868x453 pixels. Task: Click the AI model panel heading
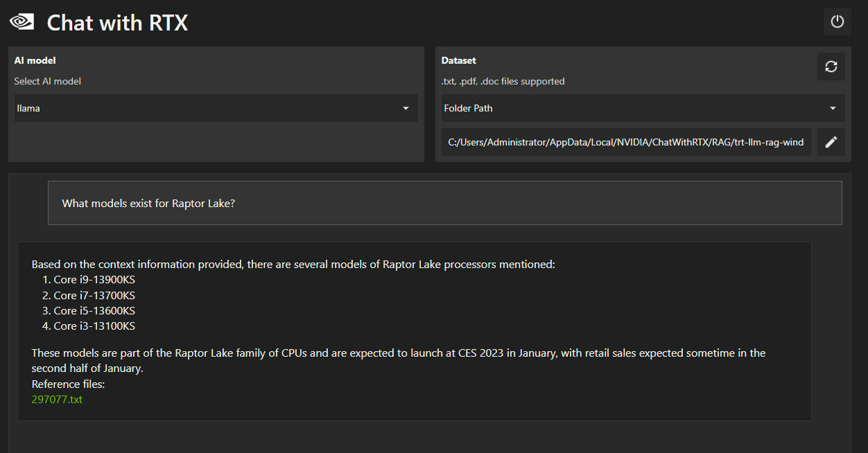[35, 61]
